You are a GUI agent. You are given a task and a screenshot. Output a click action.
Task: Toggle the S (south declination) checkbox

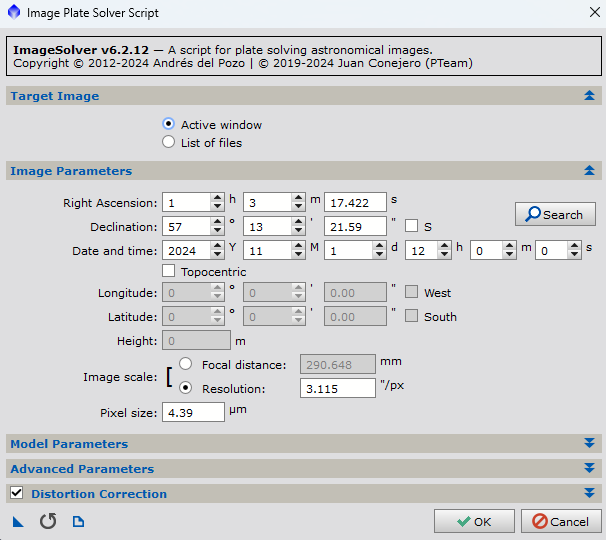[x=411, y=226]
